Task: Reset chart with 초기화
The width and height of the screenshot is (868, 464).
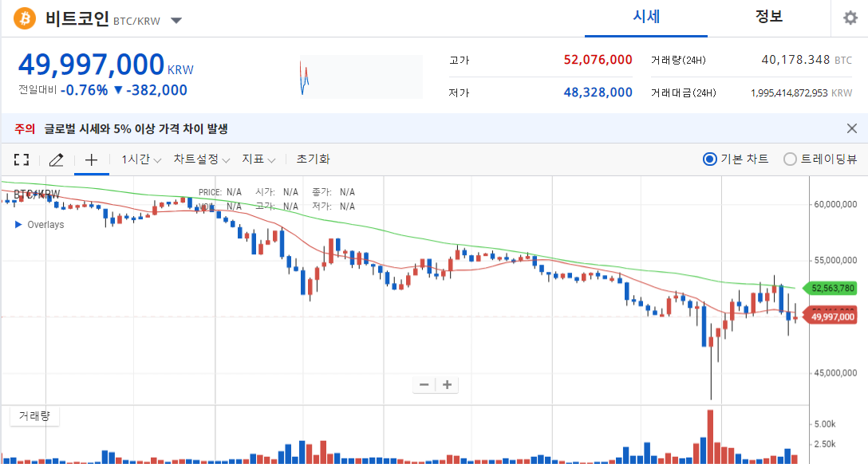Action: [314, 159]
